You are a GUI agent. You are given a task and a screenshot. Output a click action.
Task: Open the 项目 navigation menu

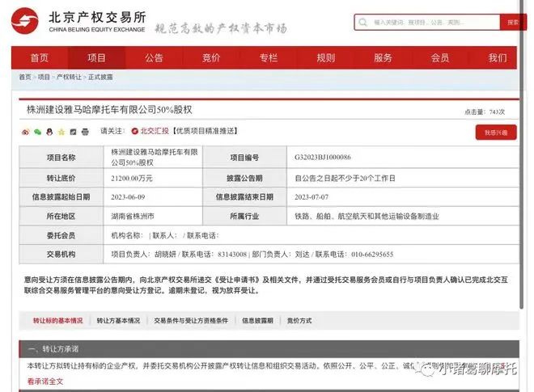[97, 58]
